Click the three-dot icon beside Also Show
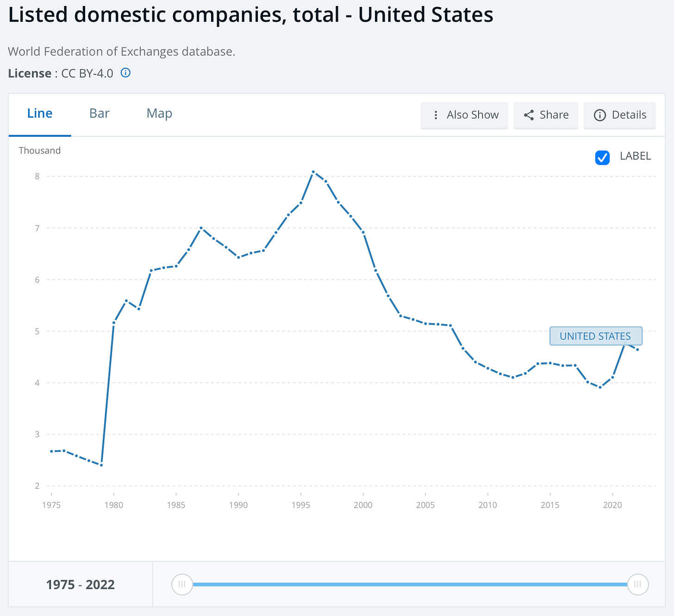Image resolution: width=674 pixels, height=616 pixels. pos(436,115)
